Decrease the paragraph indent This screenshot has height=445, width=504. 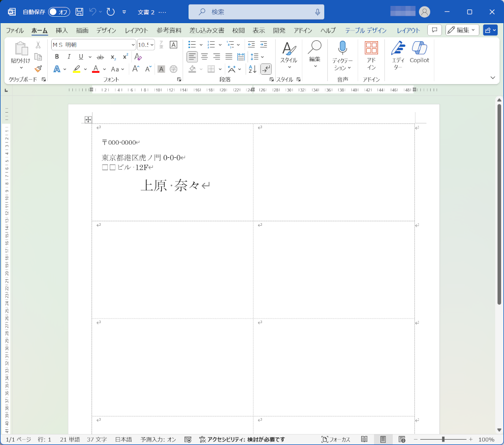click(252, 45)
